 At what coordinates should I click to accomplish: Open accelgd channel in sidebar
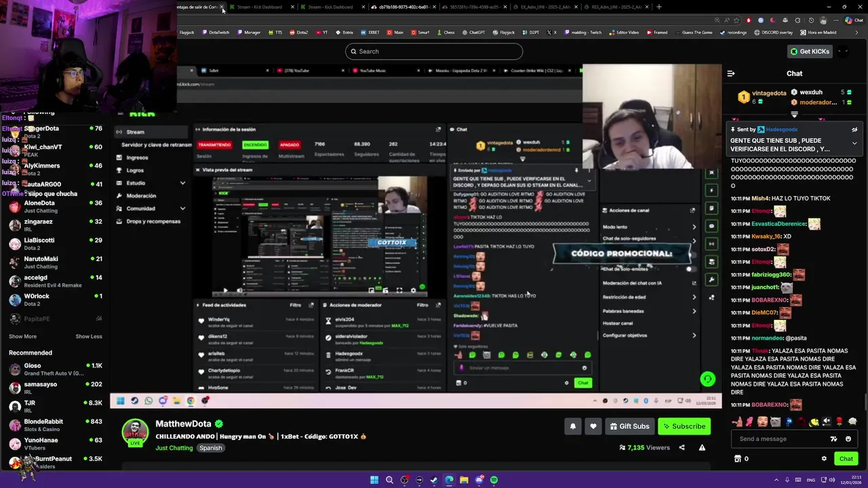coord(56,281)
